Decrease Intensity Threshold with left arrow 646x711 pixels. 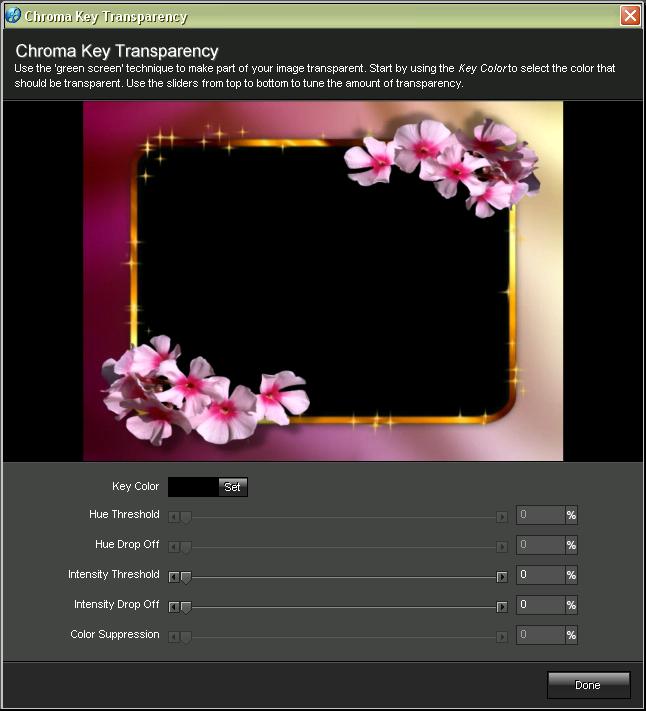click(174, 577)
